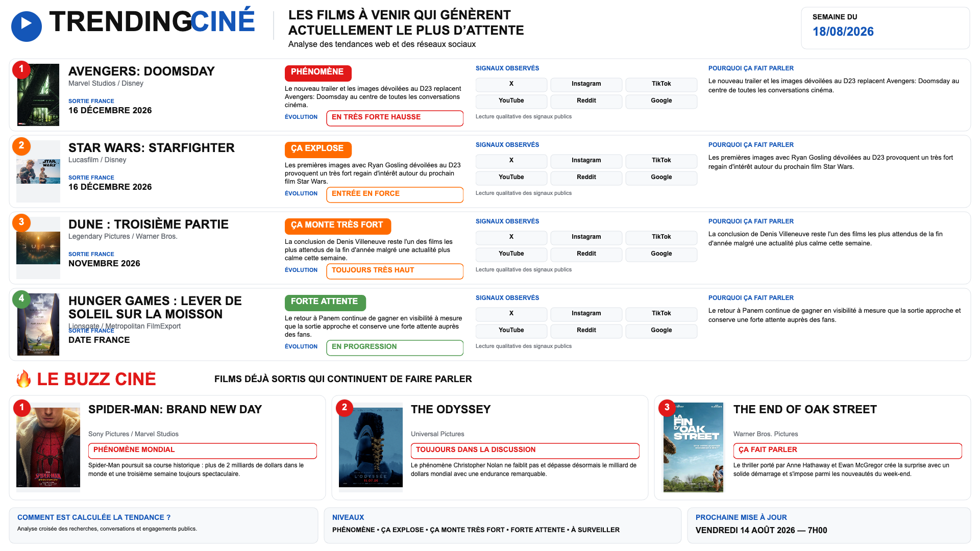The height and width of the screenshot is (551, 980).
Task: Select the TikTok signal for Avengers: Doomsday
Action: click(661, 84)
